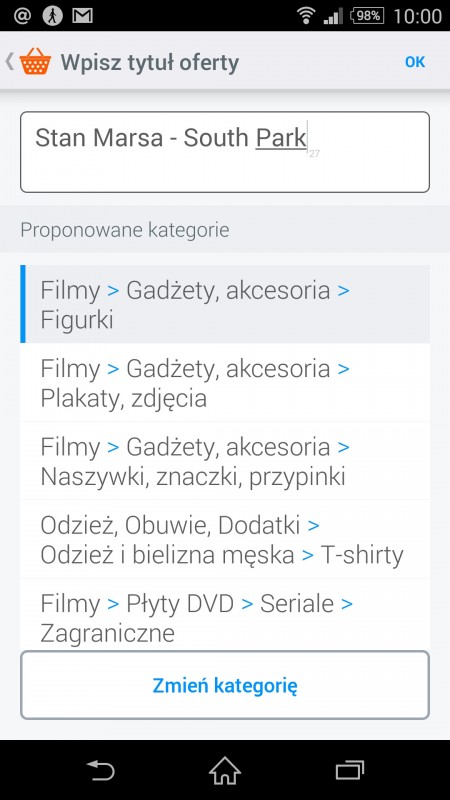Pick Naszywki, znaczki, przypinki category

click(224, 461)
